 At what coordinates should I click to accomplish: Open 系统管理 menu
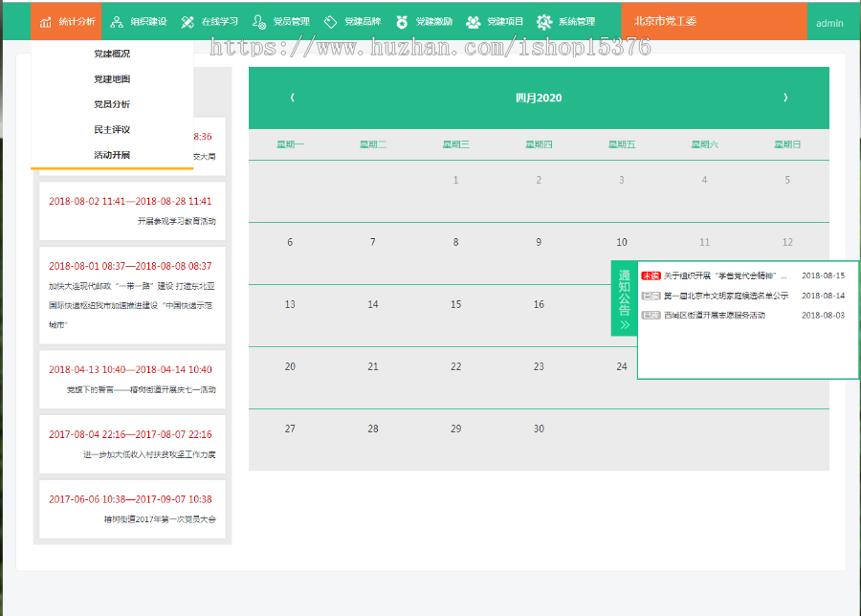[566, 21]
